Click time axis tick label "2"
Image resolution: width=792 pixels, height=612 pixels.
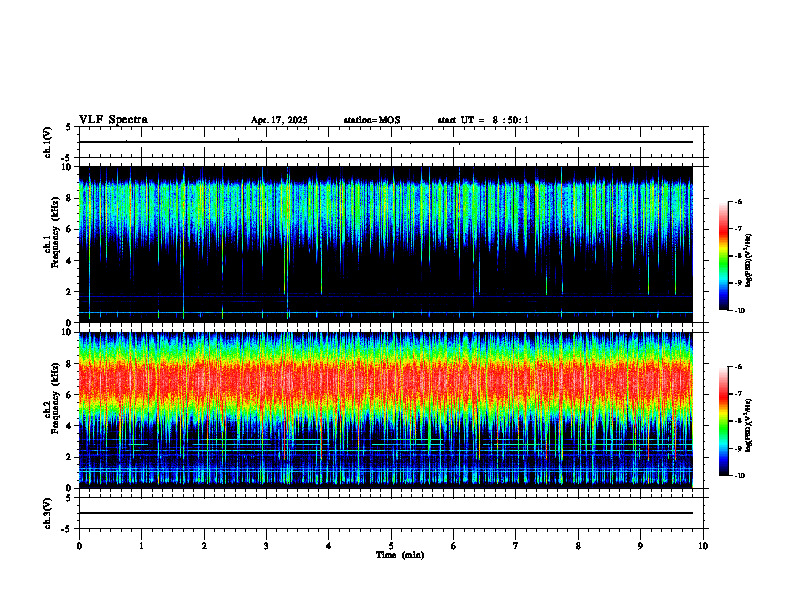point(204,546)
